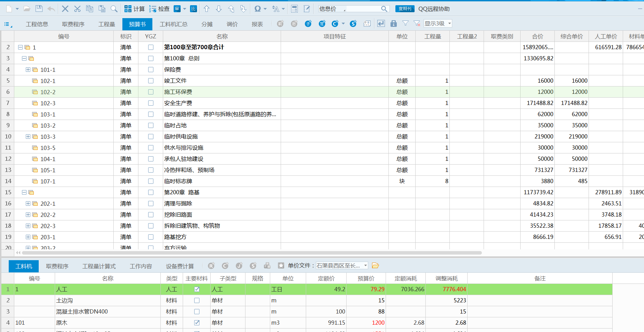Open the 单价文件 dropdown list
Viewport: 644px width, 332px height.
[365, 266]
